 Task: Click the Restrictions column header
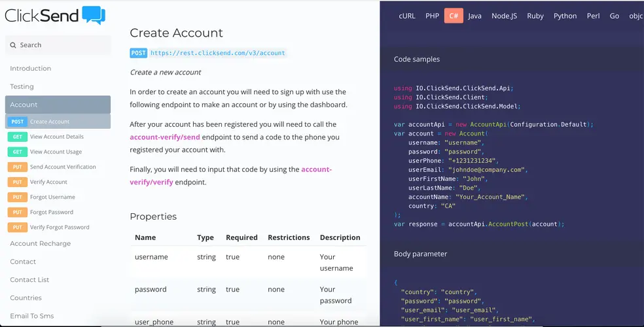pyautogui.click(x=289, y=237)
